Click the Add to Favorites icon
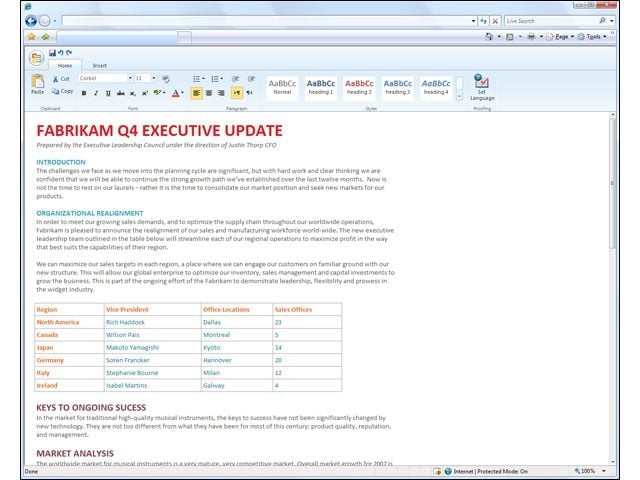This screenshot has height=480, width=640. (45, 37)
